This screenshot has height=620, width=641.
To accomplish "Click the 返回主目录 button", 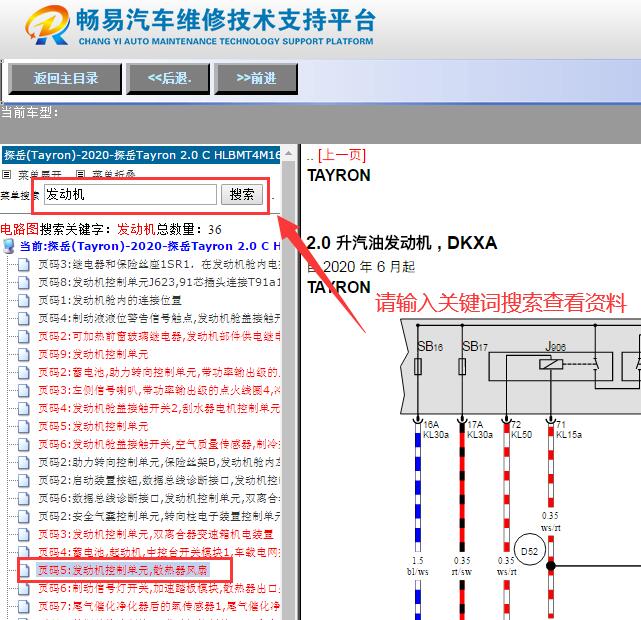I will 65,78.
